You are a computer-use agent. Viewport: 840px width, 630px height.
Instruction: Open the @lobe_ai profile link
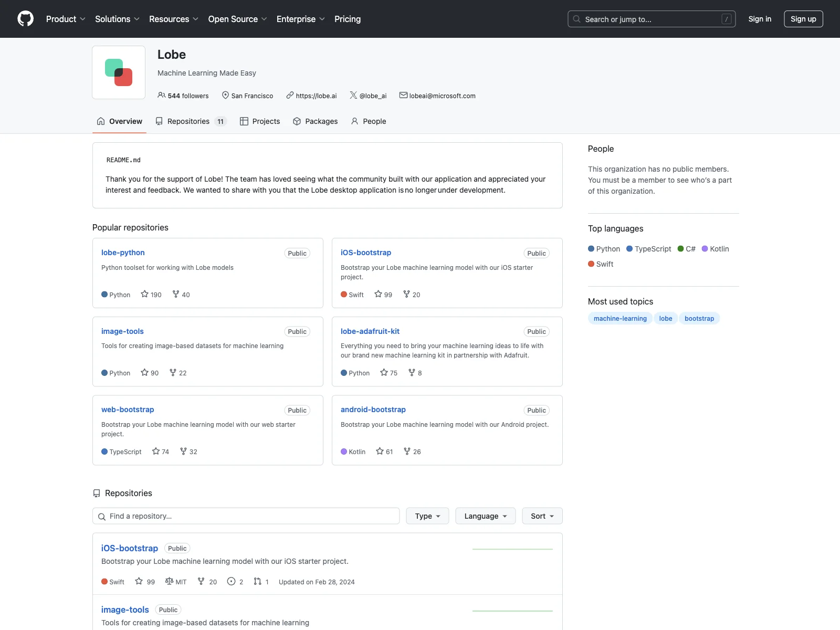pos(373,96)
